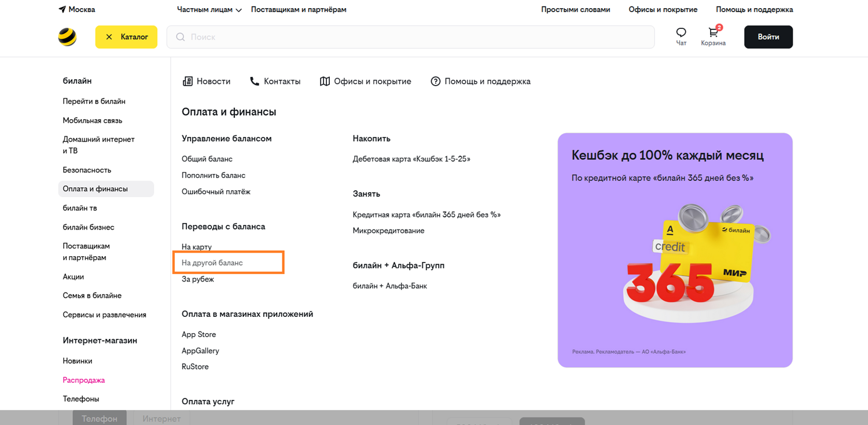The width and height of the screenshot is (868, 425).
Task: Select Перейти в билайн in sidebar
Action: click(94, 101)
